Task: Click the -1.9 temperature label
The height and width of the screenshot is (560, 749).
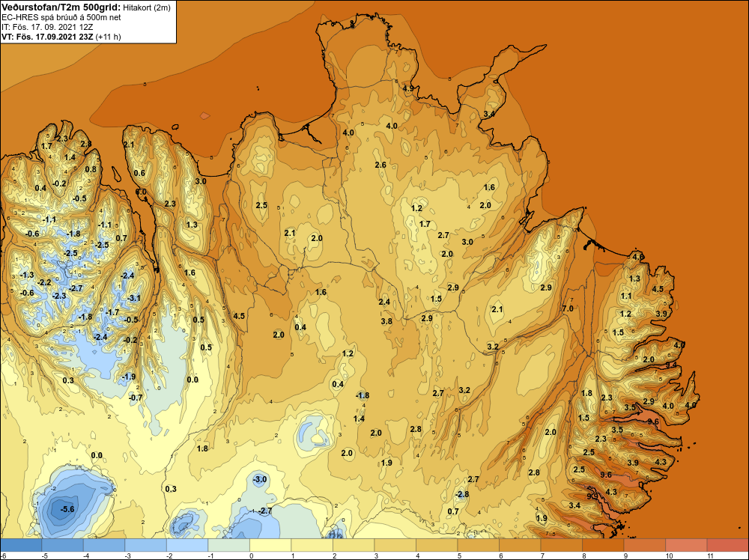Action: (129, 377)
